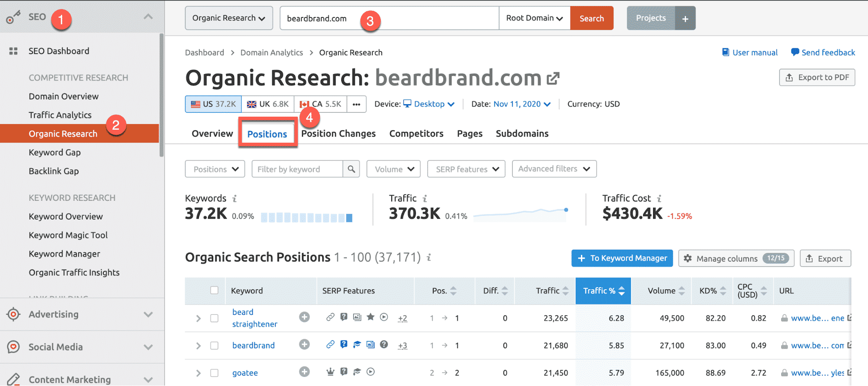
Task: Expand the Advanced filters dropdown
Action: (554, 169)
